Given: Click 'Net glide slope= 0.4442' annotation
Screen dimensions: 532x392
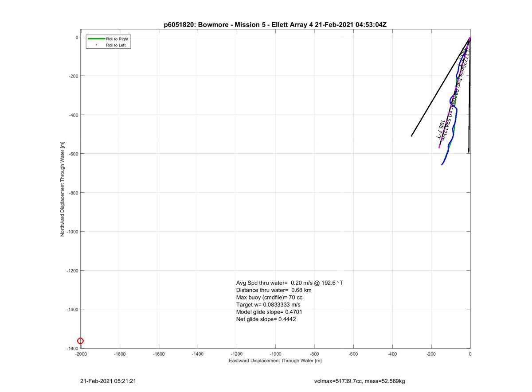Looking at the screenshot, I should point(266,319).
